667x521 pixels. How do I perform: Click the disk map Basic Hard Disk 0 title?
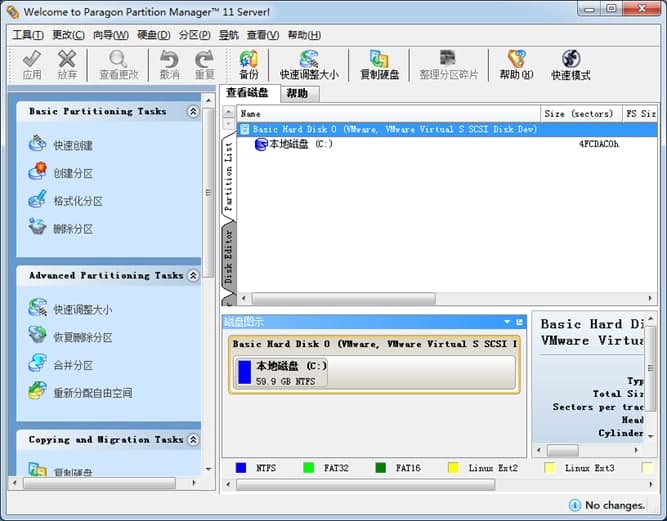tap(375, 344)
